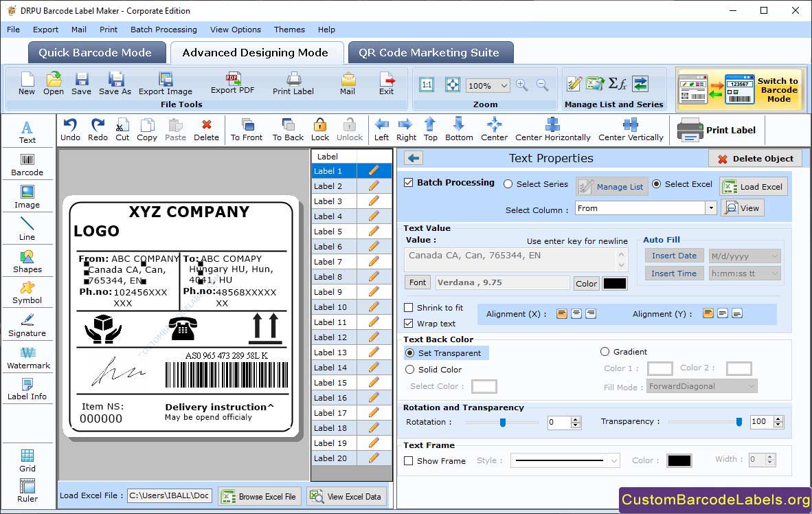
Task: Select the Watermark tool
Action: pos(28,357)
